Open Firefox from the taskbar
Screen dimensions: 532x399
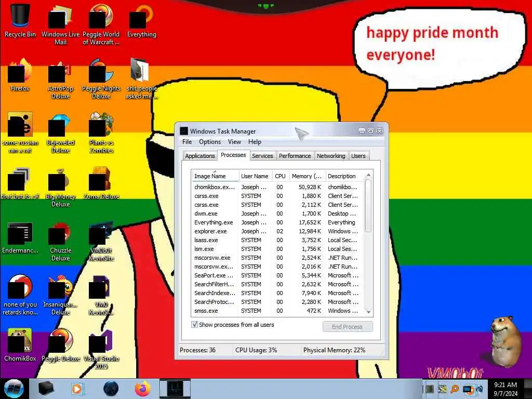[x=142, y=389]
